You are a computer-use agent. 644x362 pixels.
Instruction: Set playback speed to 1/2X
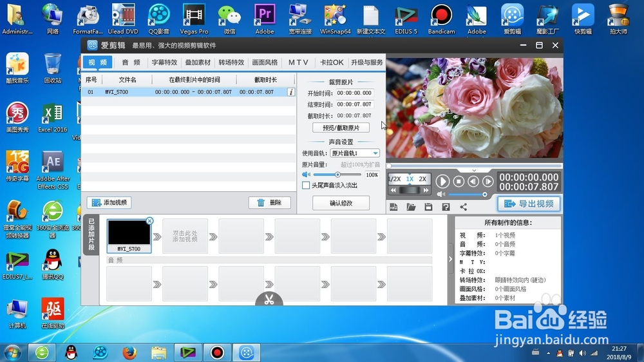pos(395,178)
